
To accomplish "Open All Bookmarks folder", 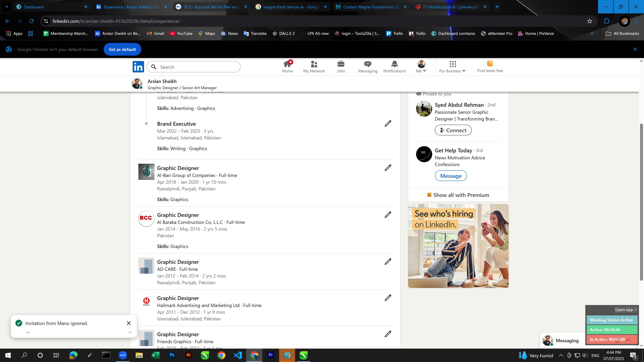I will pyautogui.click(x=622, y=34).
